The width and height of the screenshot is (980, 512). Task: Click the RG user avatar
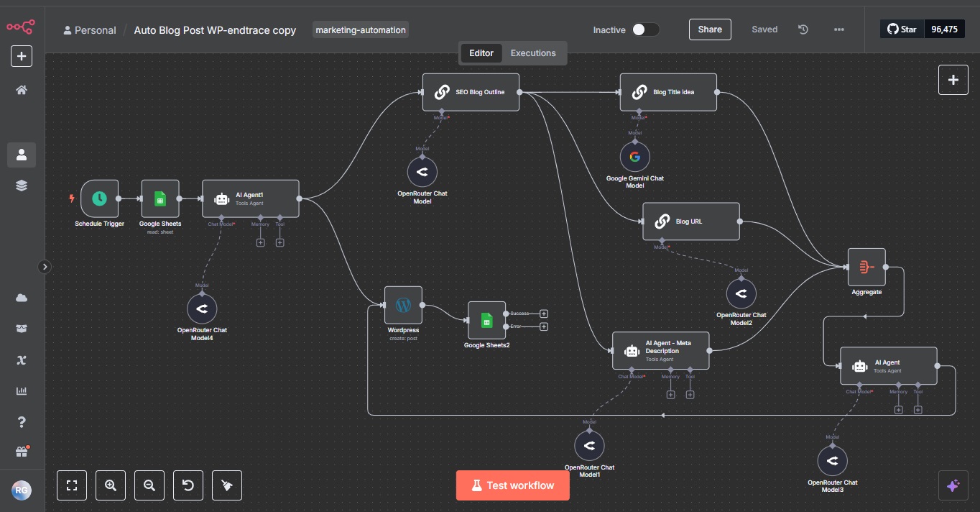coord(22,490)
